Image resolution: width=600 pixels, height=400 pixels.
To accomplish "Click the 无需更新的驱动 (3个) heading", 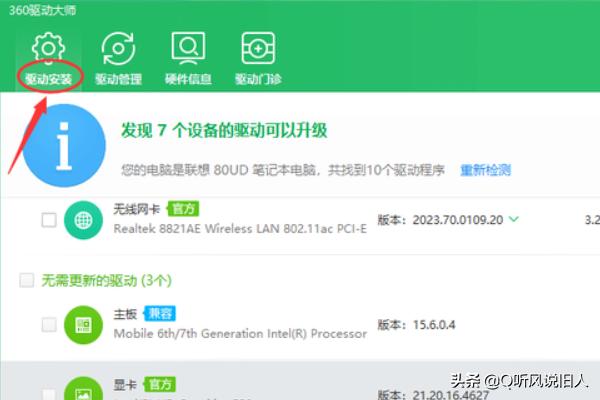I will 106,281.
